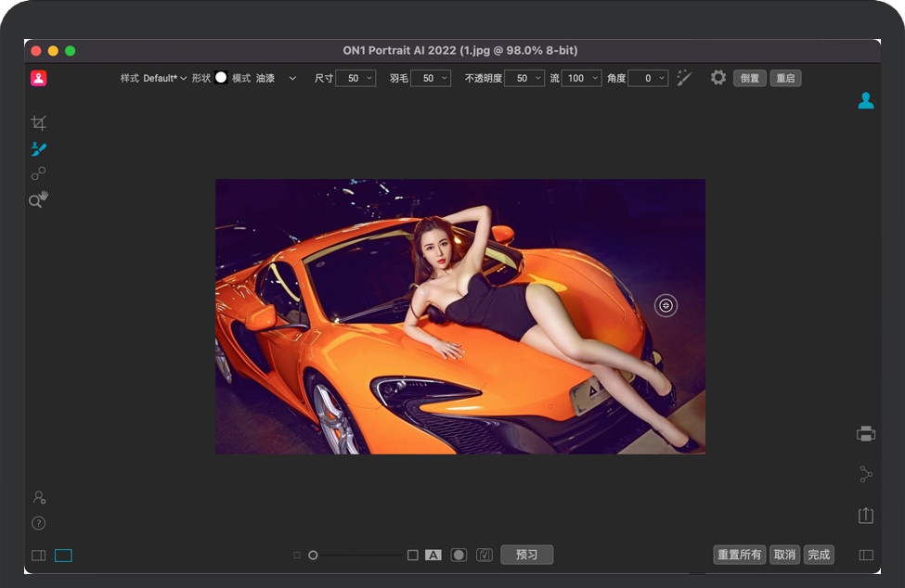Open the gear settings in options bar

718,78
